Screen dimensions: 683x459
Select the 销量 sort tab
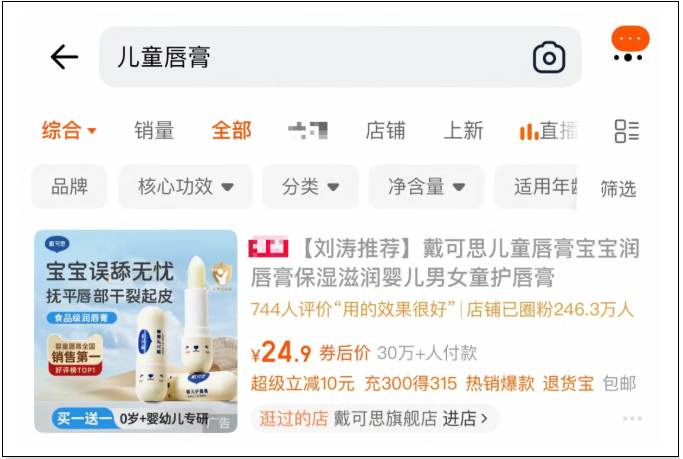pos(154,130)
